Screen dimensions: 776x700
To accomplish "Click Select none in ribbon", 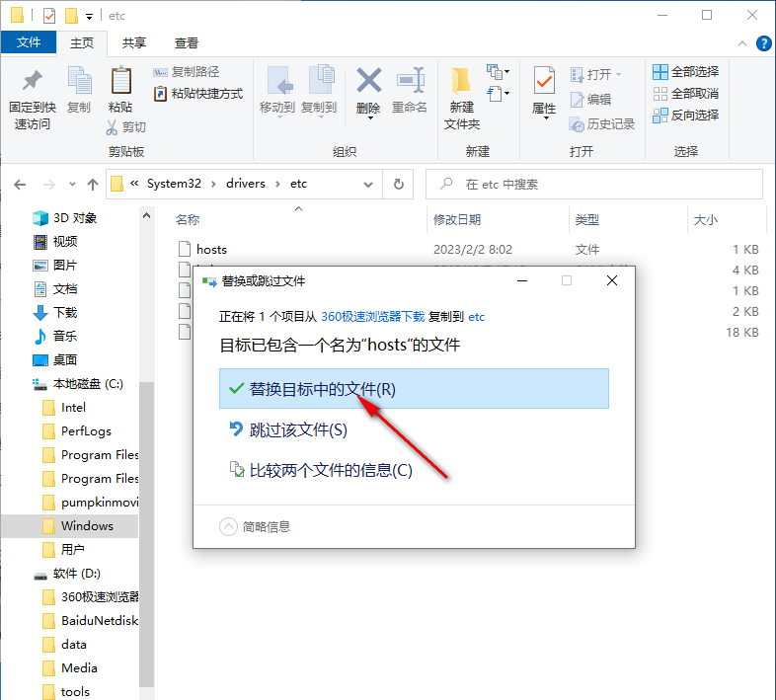I will tap(685, 94).
